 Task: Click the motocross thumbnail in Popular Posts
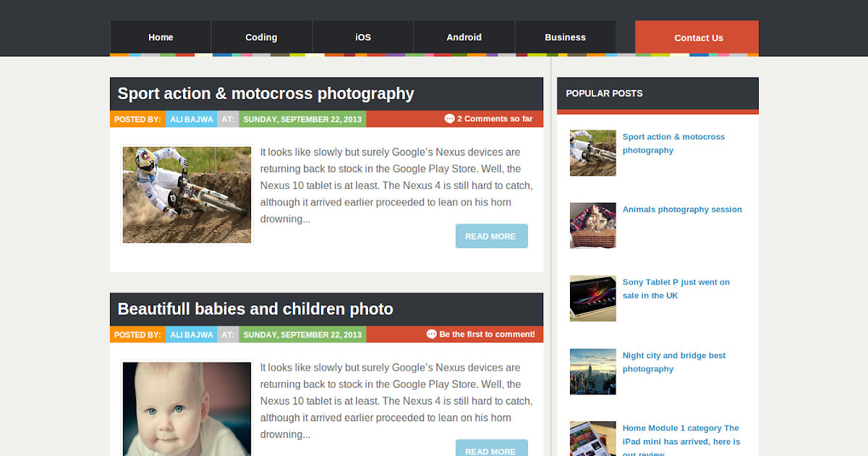592,153
